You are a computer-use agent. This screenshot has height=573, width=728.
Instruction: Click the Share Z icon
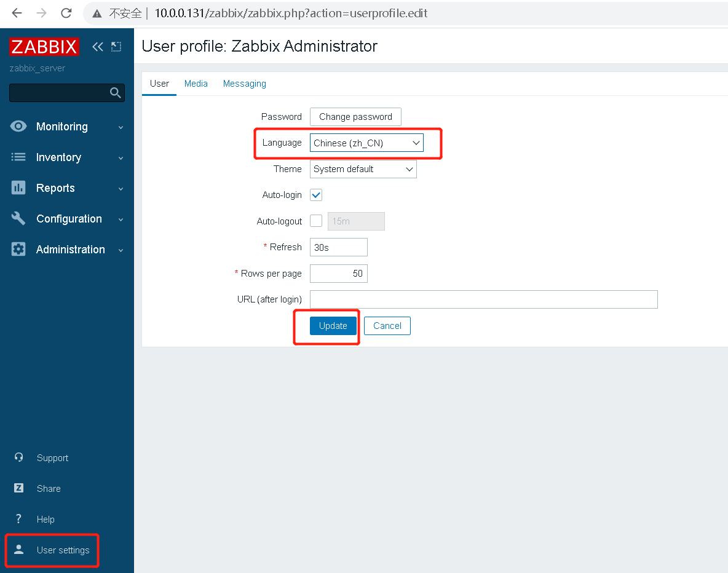18,488
